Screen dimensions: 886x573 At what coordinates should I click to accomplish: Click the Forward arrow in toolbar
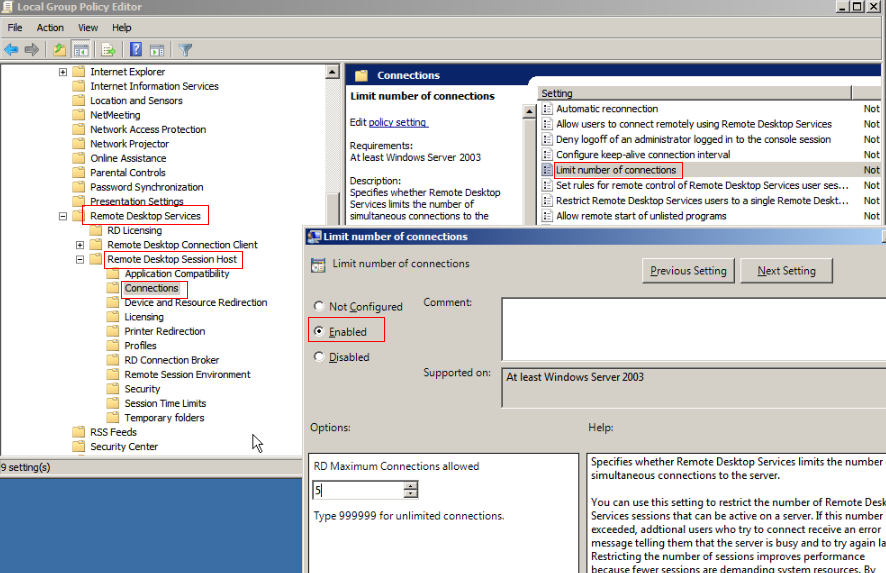[x=32, y=50]
